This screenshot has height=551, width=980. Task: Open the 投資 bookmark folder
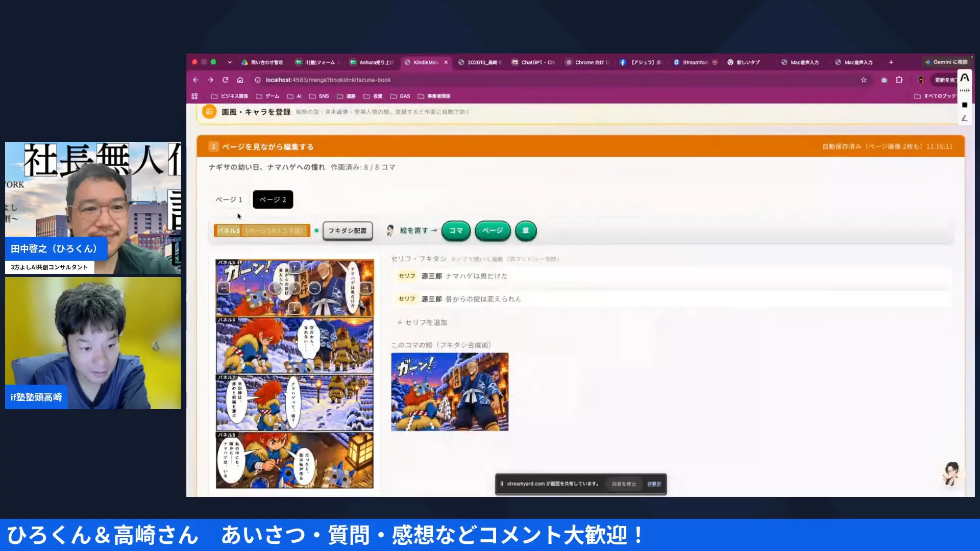(373, 96)
